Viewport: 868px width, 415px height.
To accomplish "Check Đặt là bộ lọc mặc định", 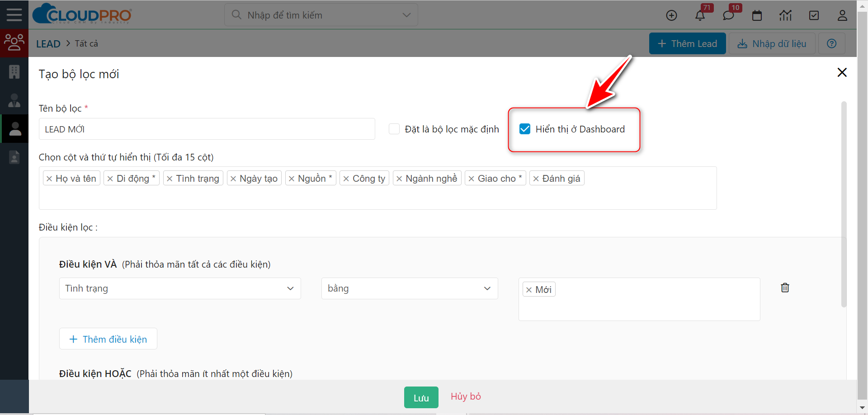I will [x=394, y=129].
